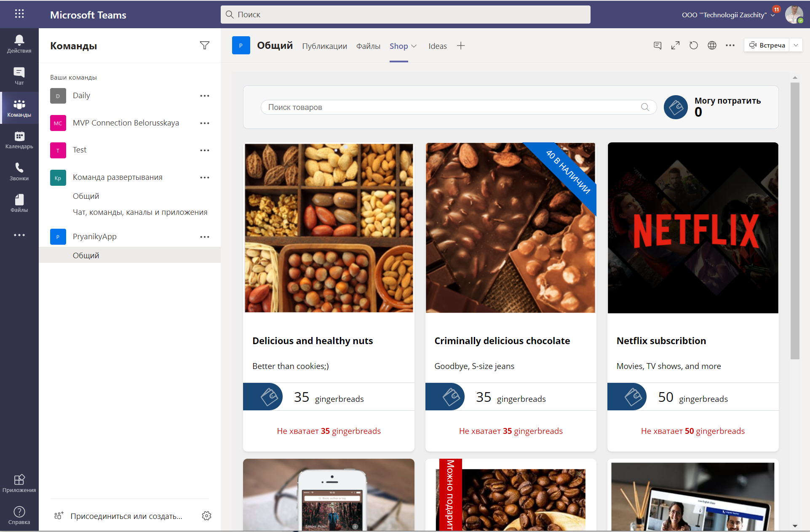The height and width of the screenshot is (532, 810).
Task: Show more apps ellipsis in sidebar
Action: (19, 235)
